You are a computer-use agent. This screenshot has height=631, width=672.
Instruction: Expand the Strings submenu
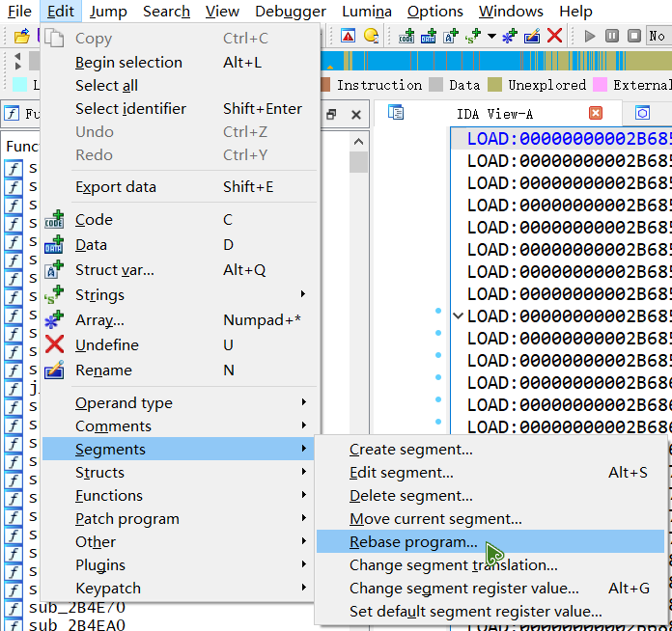180,294
